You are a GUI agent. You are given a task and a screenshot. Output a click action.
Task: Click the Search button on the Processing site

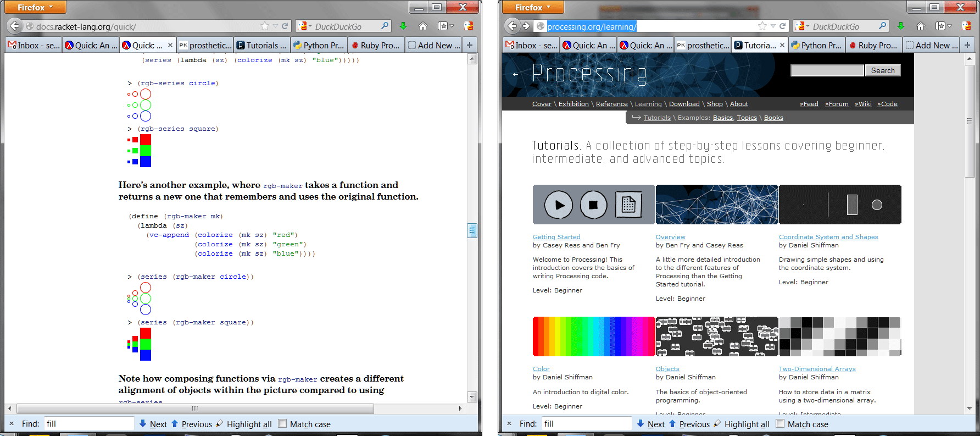(882, 70)
